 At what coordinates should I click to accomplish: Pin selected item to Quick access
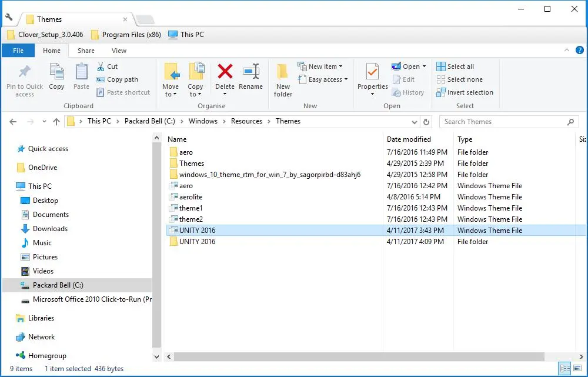tap(25, 80)
